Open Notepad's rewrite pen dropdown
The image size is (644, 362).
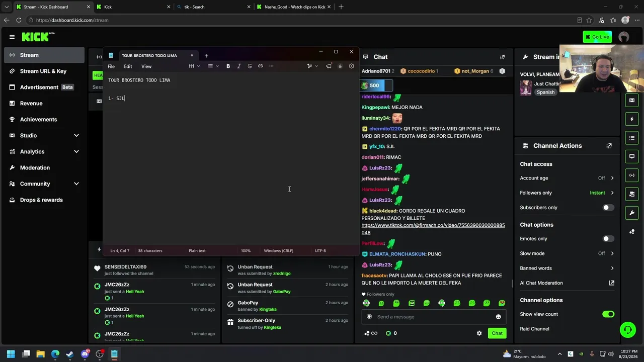[x=312, y=66]
